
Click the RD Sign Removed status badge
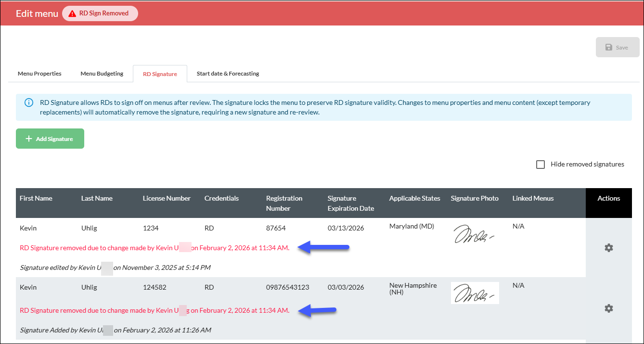[100, 13]
